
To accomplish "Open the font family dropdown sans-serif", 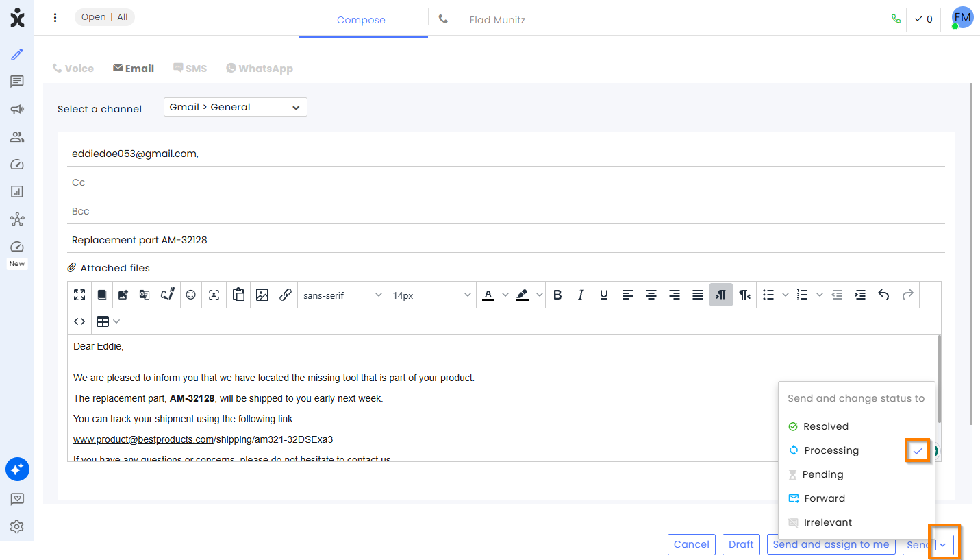I will [x=342, y=295].
